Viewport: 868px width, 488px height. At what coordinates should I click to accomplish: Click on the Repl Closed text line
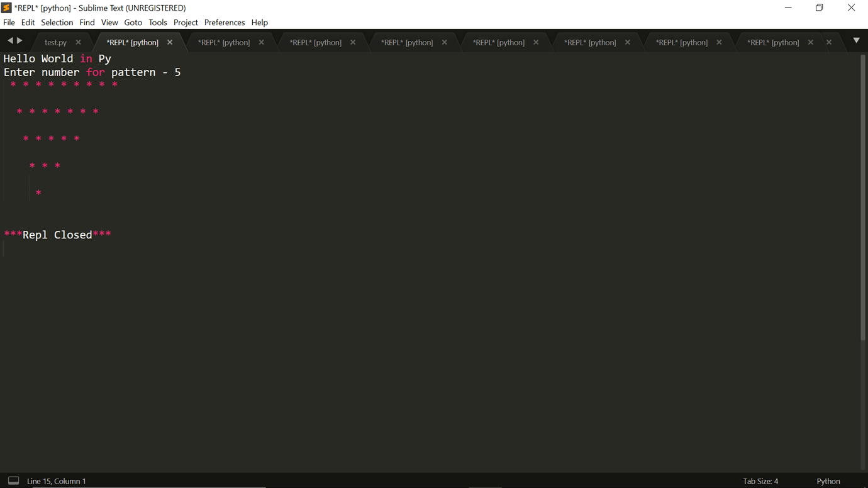[x=58, y=234]
